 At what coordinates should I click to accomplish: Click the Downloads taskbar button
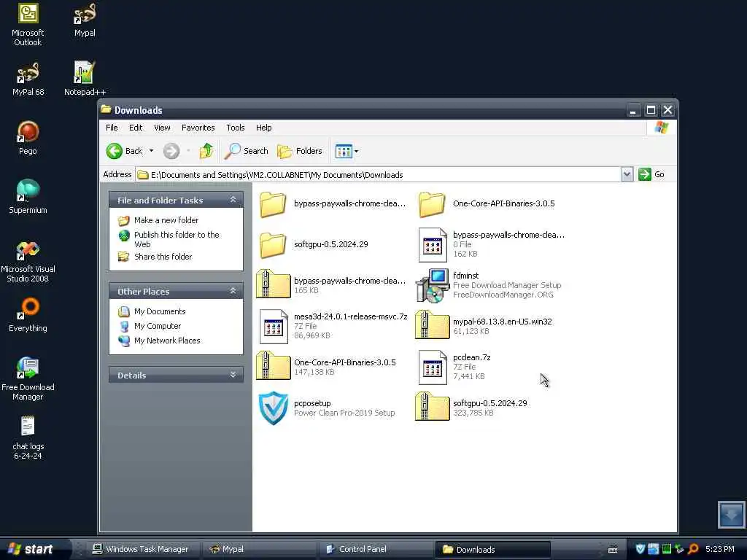pyautogui.click(x=492, y=549)
